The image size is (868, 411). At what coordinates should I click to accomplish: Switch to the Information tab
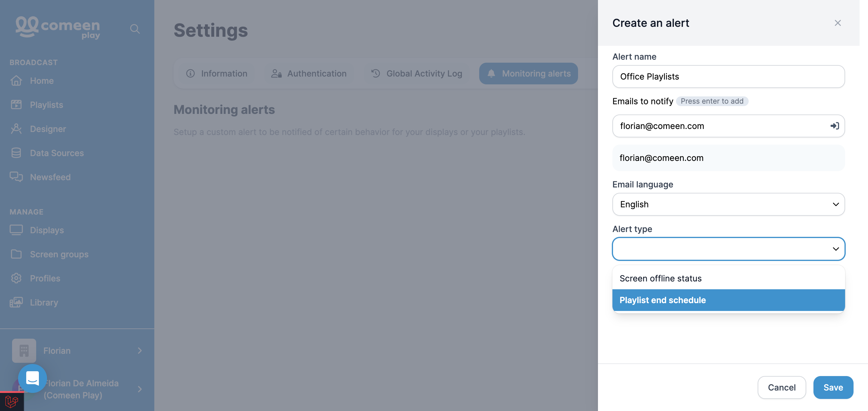[x=217, y=74]
